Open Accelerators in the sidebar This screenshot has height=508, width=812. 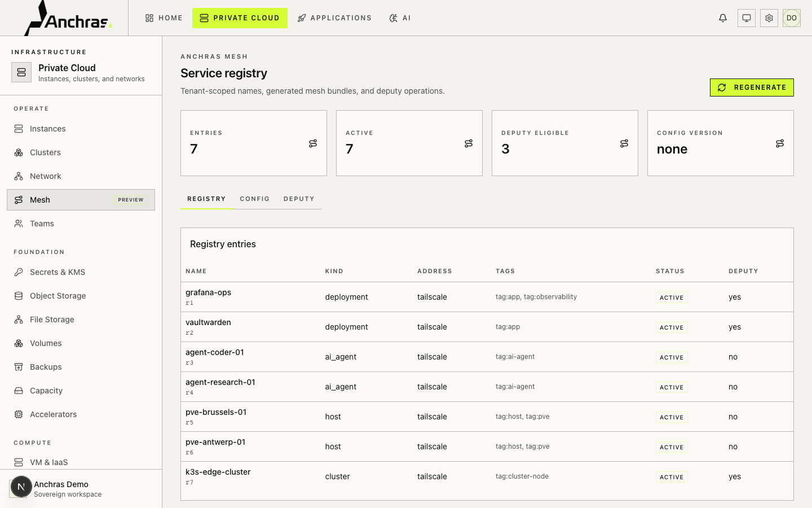pos(81,414)
